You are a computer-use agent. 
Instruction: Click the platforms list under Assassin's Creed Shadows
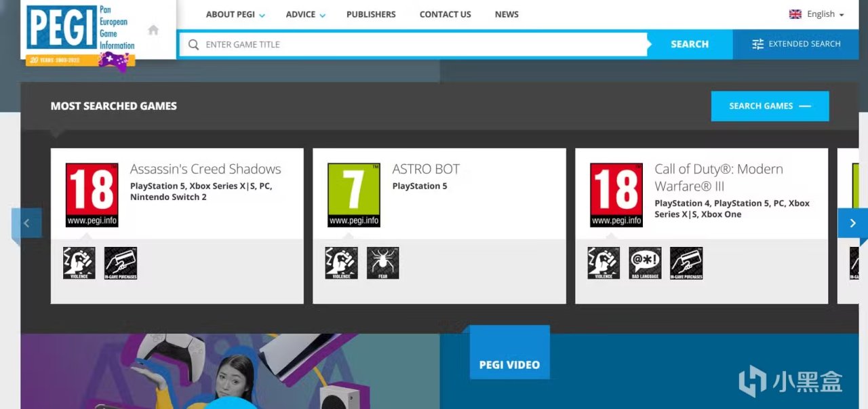[201, 191]
